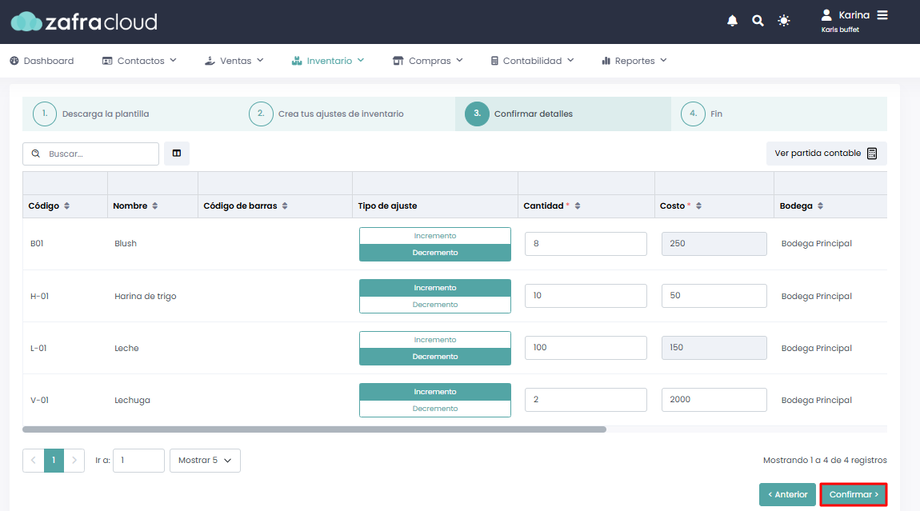The width and height of the screenshot is (920, 511).
Task: Set Blush adjustment to Incremento
Action: 435,236
